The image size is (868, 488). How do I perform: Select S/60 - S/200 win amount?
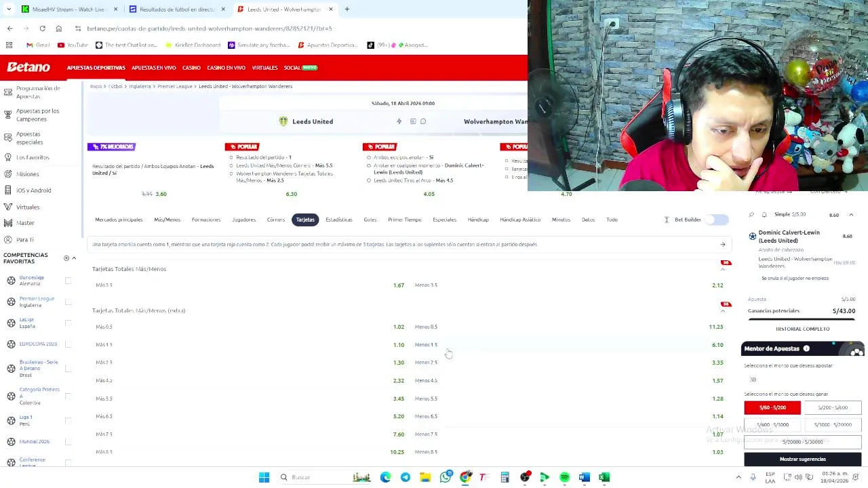tap(772, 407)
